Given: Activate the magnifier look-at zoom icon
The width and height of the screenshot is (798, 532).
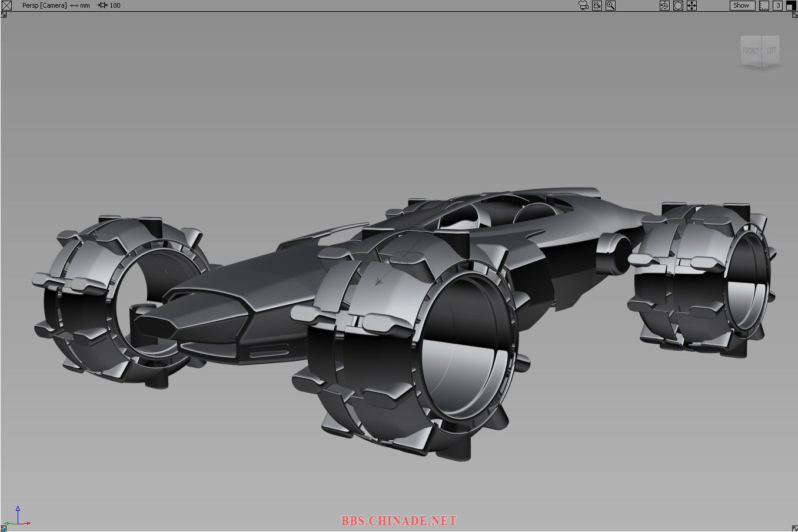Looking at the screenshot, I should (610, 5).
